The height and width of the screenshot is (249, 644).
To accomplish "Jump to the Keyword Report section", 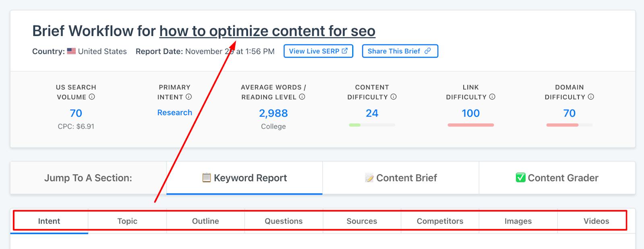I will [245, 178].
